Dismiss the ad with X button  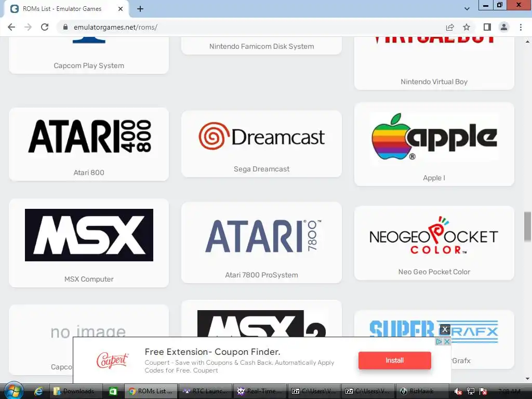click(445, 329)
